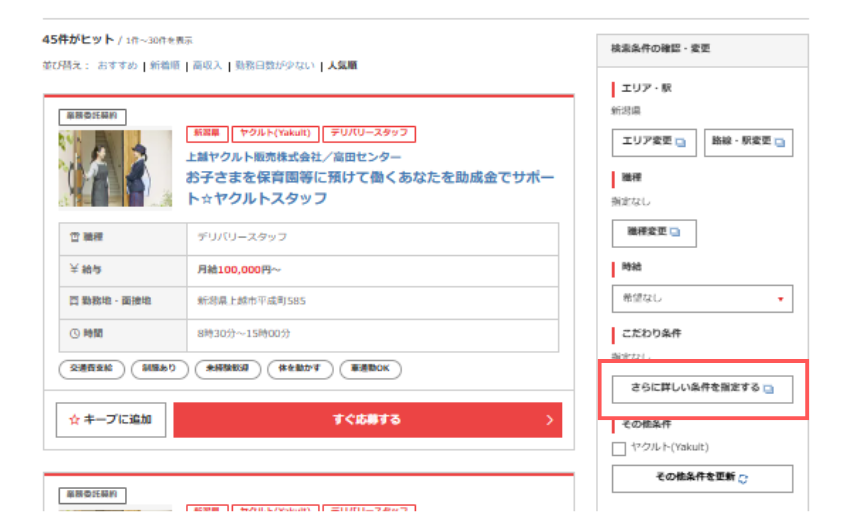
Task: Sort results by 勤務日数が少ない
Action: (275, 65)
